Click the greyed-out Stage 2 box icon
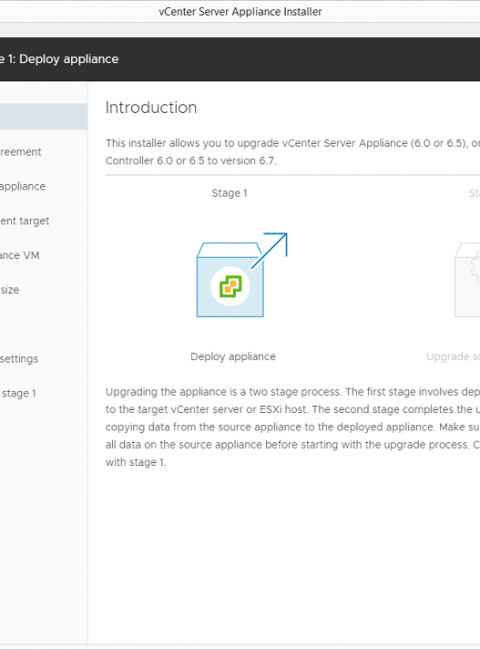This screenshot has width=480, height=650. point(468,280)
